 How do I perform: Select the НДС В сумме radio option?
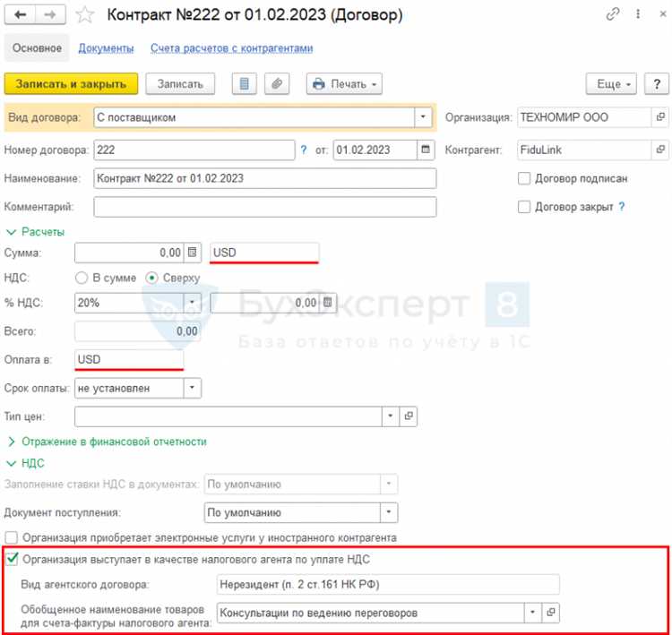coord(82,278)
